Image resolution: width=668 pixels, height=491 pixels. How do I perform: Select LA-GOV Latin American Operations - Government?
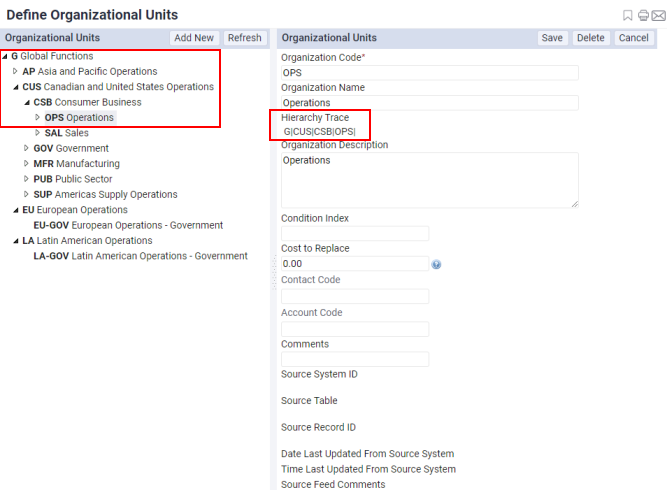tap(141, 256)
